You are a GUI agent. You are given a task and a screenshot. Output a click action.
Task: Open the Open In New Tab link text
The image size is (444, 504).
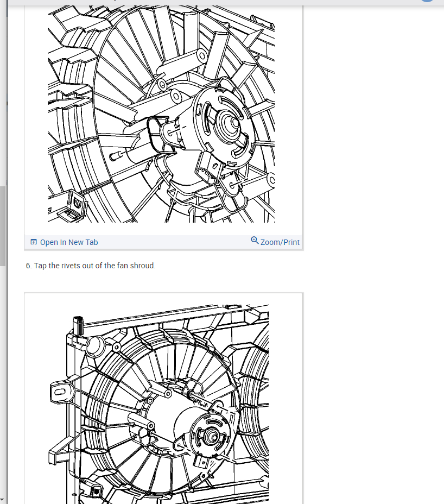coord(69,242)
